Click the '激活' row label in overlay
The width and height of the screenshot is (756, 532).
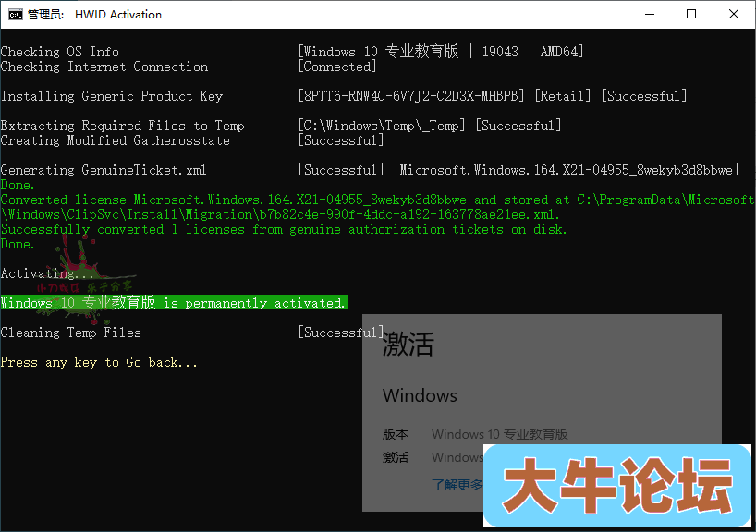tap(396, 457)
